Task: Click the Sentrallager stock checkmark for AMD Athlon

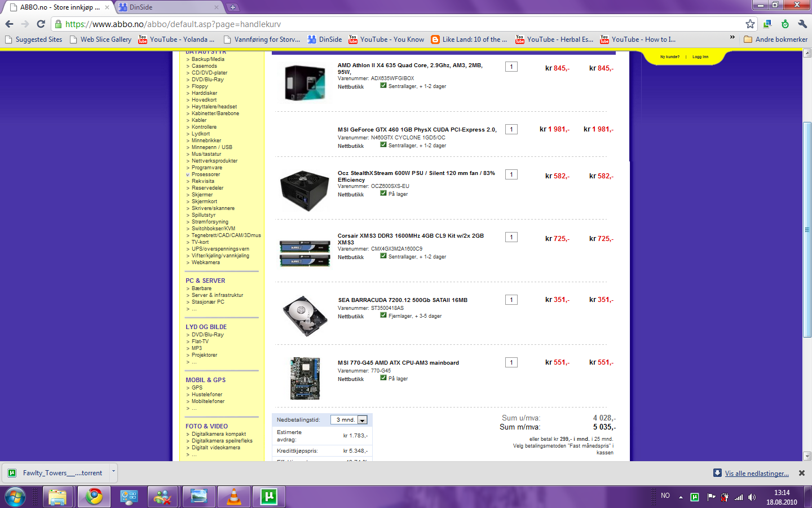Action: (383, 86)
